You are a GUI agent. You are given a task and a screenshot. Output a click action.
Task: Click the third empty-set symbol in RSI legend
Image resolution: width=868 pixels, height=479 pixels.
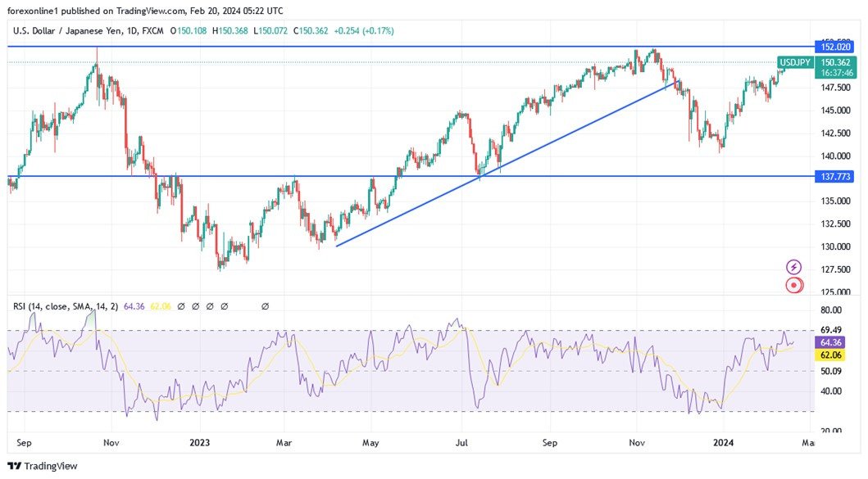pos(210,305)
